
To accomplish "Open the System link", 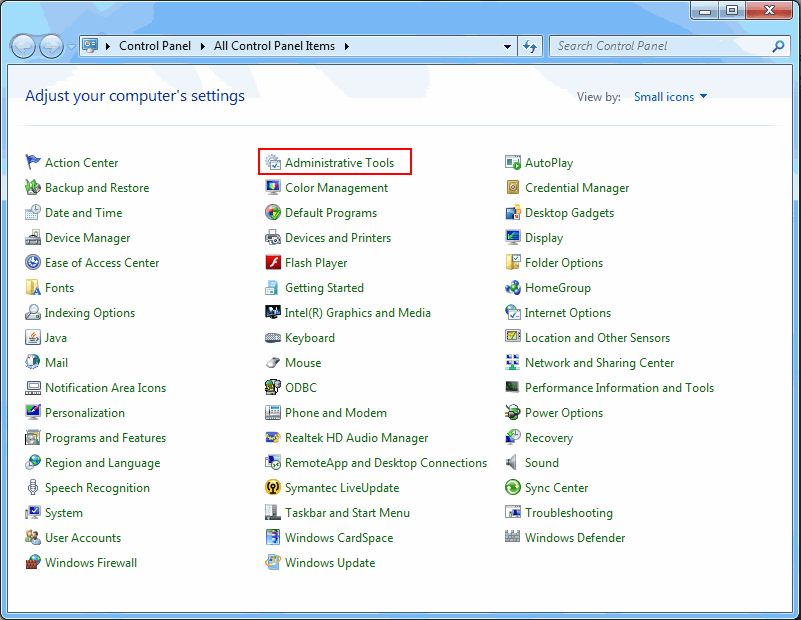I will coord(63,513).
